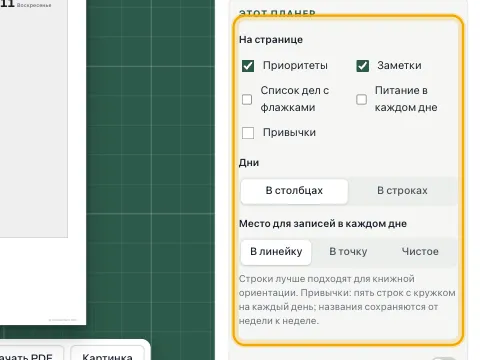The height and width of the screenshot is (360, 480).
Task: Uncheck the Приоритеты checkbox
Action: click(x=248, y=66)
